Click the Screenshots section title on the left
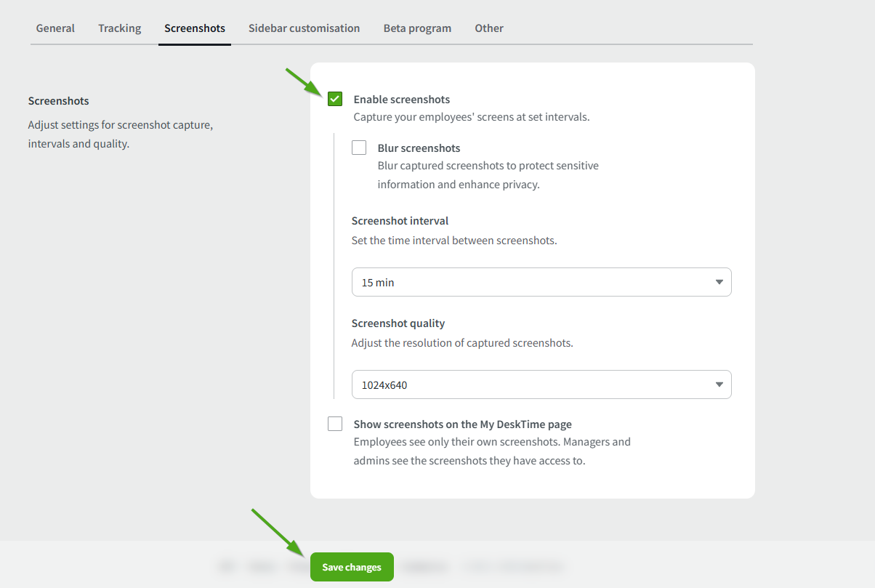 point(58,101)
